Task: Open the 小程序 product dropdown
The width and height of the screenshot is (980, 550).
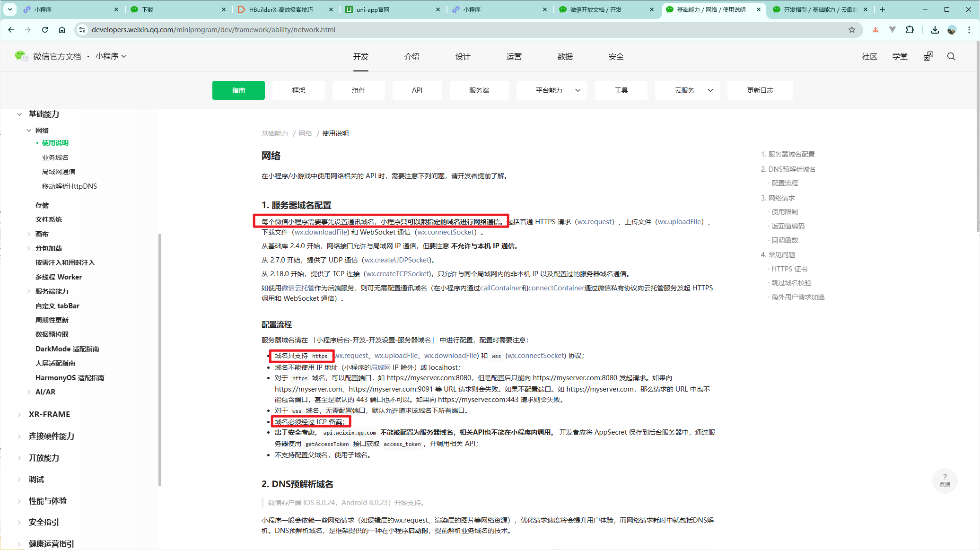Action: click(111, 56)
